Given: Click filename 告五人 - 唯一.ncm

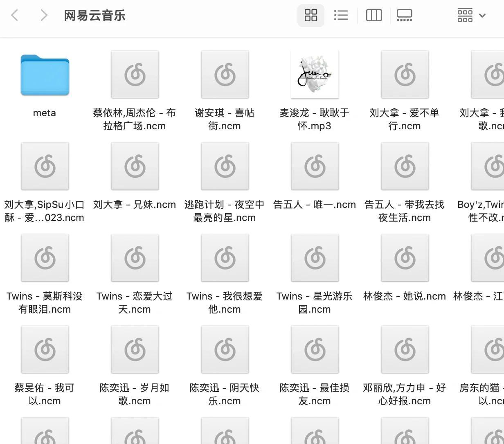Looking at the screenshot, I should [x=315, y=204].
